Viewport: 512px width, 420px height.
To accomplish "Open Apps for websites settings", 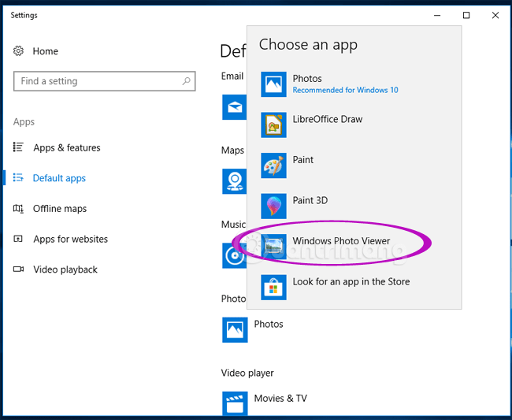I will pos(71,239).
